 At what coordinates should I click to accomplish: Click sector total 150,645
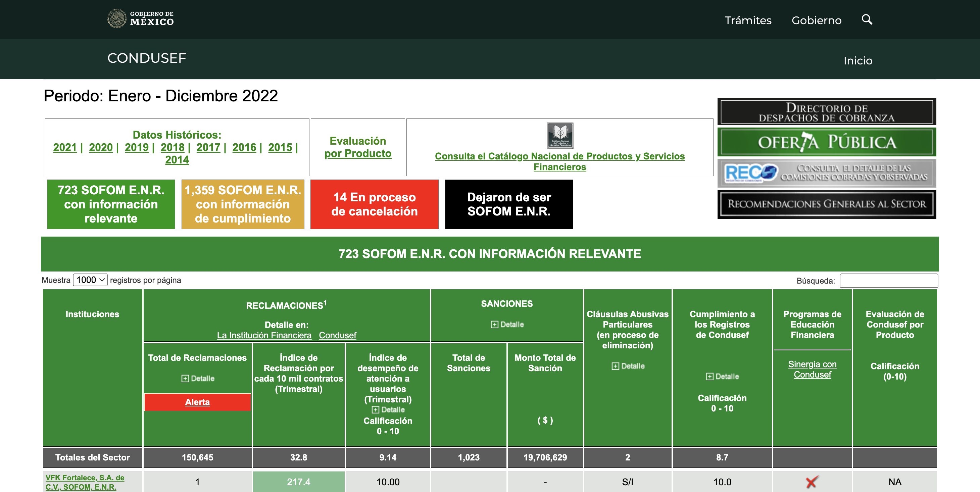197,457
